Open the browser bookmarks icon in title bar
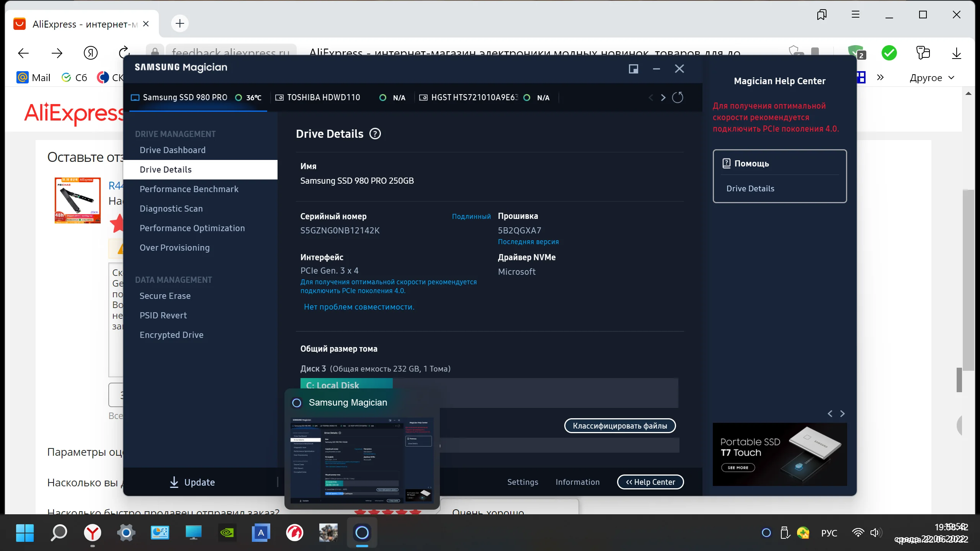Viewport: 980px width, 551px height. tap(822, 15)
